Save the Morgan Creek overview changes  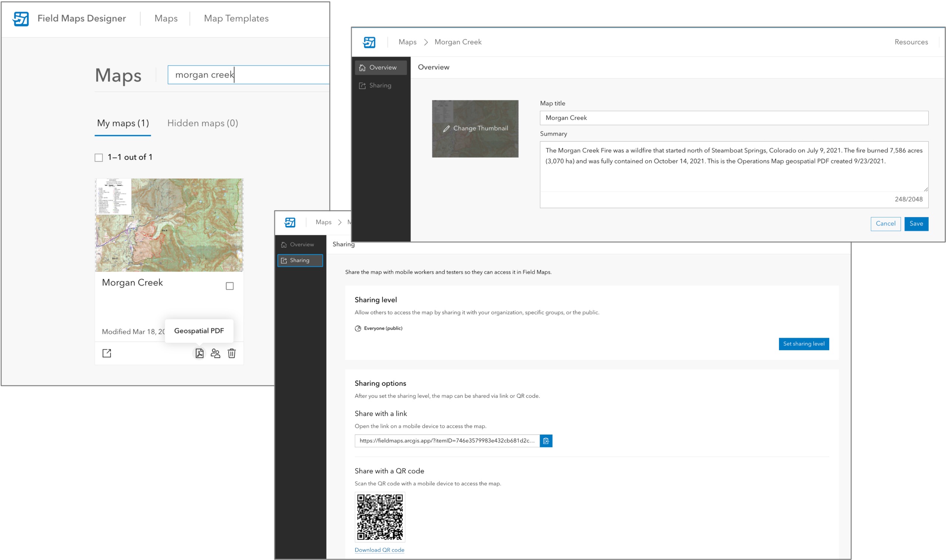916,224
